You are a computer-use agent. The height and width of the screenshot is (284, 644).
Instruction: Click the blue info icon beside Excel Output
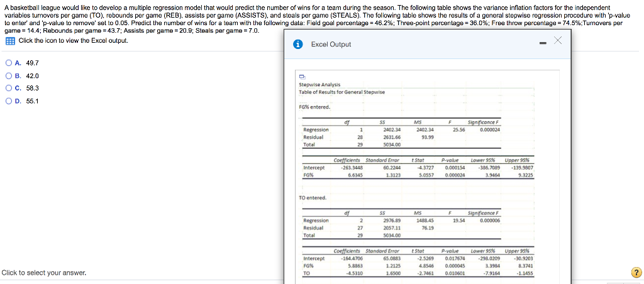click(x=299, y=45)
